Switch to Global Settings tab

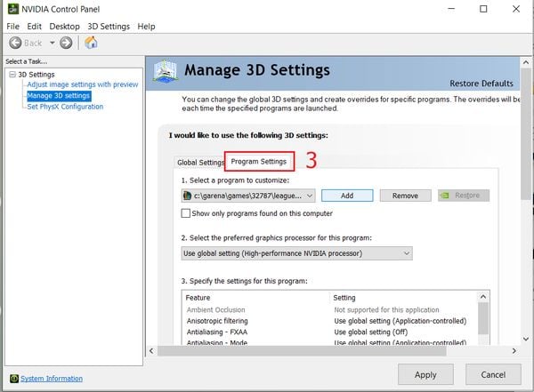coord(200,163)
